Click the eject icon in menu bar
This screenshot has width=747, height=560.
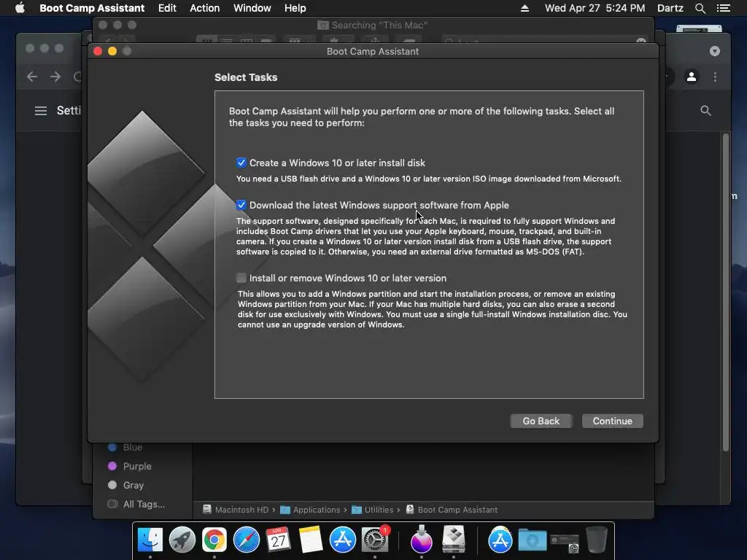tap(525, 8)
